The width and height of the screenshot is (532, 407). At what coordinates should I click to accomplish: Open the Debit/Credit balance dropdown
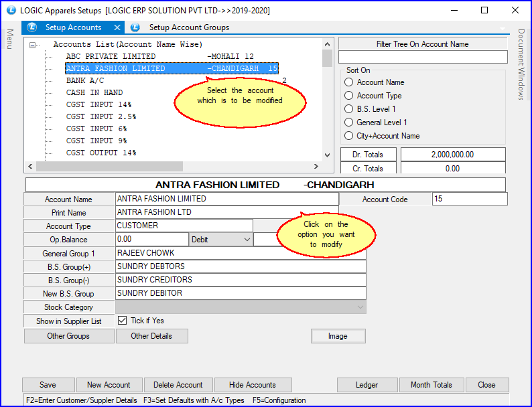[x=247, y=240]
